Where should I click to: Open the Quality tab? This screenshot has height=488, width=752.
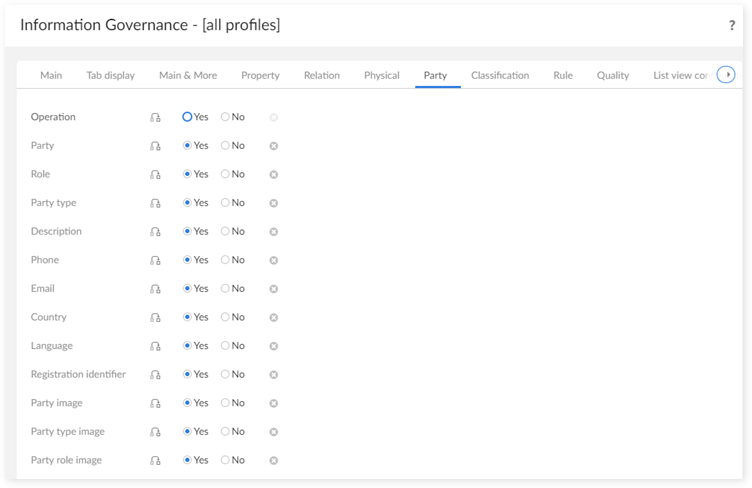pyautogui.click(x=613, y=75)
